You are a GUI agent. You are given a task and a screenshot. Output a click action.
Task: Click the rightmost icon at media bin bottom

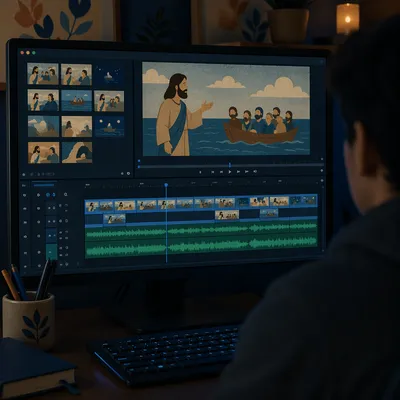(128, 174)
